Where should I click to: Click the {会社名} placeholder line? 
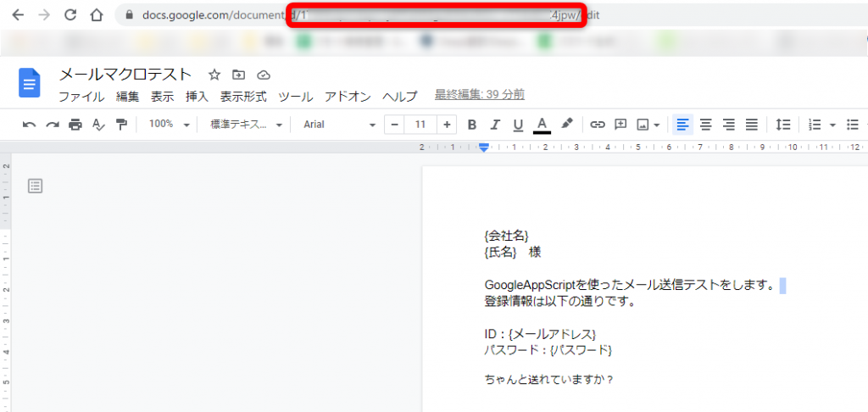pyautogui.click(x=506, y=236)
